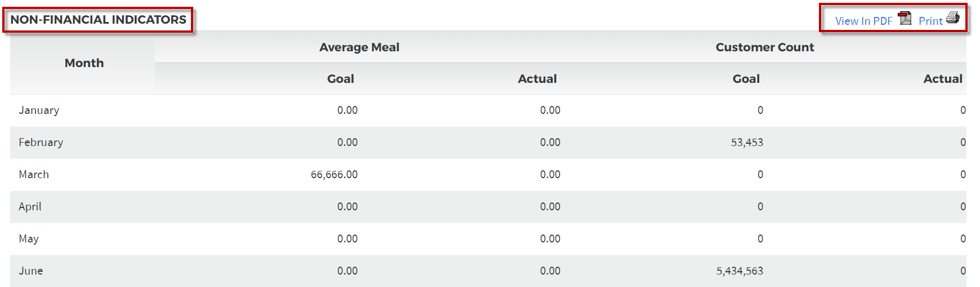Click the Average Meal Goal subheader
The height and width of the screenshot is (287, 980).
341,79
